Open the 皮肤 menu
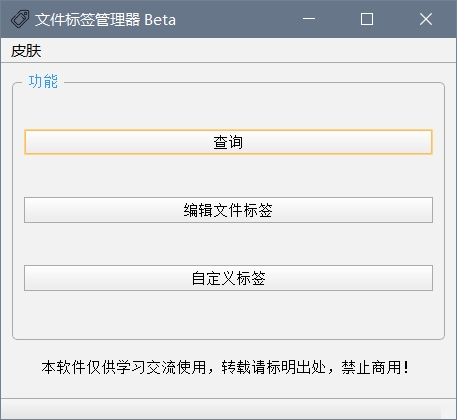457x420 pixels. click(26, 51)
